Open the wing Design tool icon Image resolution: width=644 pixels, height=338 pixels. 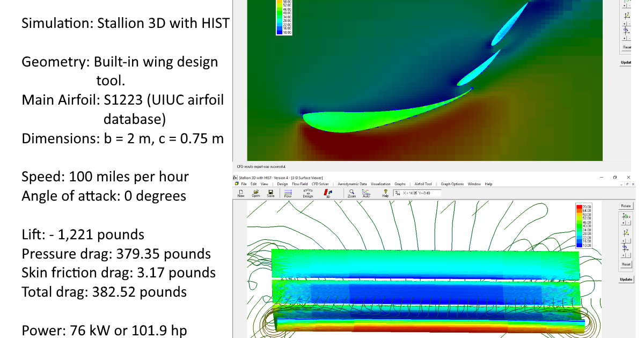point(308,192)
